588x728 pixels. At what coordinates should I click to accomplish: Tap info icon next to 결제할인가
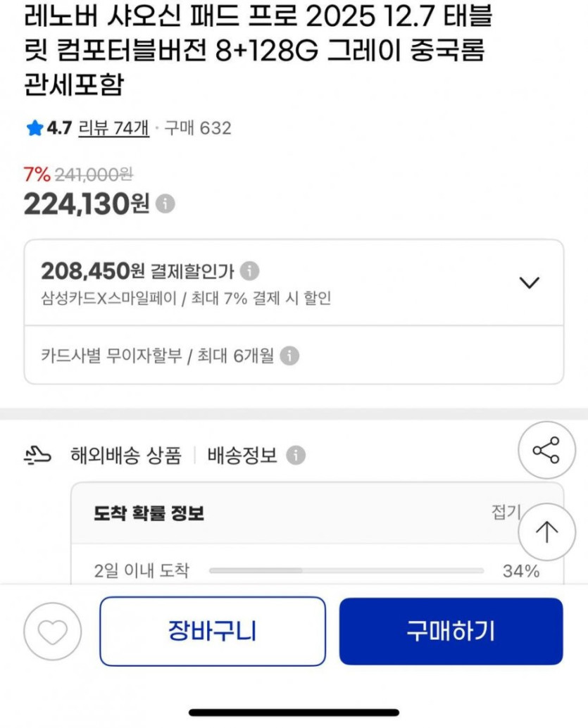[249, 270]
